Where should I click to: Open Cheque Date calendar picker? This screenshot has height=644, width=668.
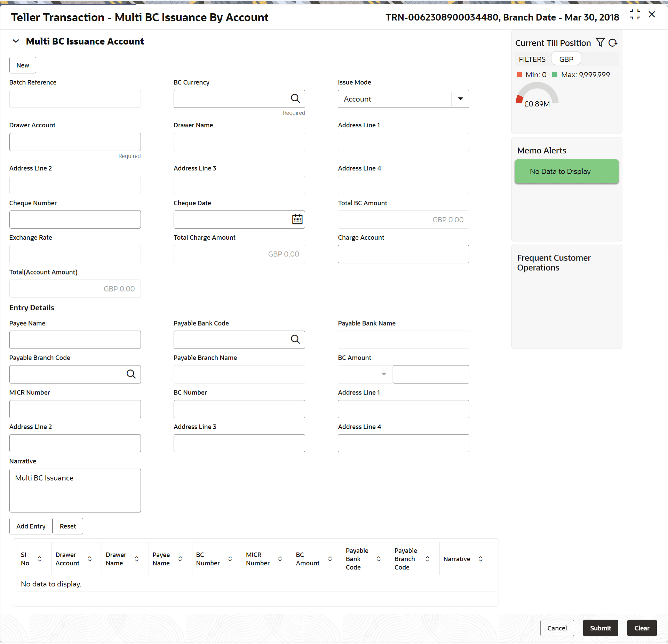pyautogui.click(x=297, y=220)
